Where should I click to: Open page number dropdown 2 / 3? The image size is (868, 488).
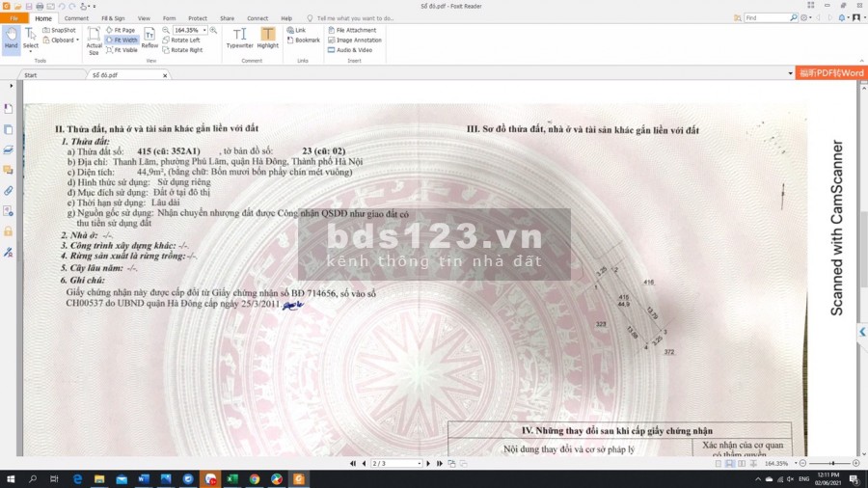pos(420,464)
